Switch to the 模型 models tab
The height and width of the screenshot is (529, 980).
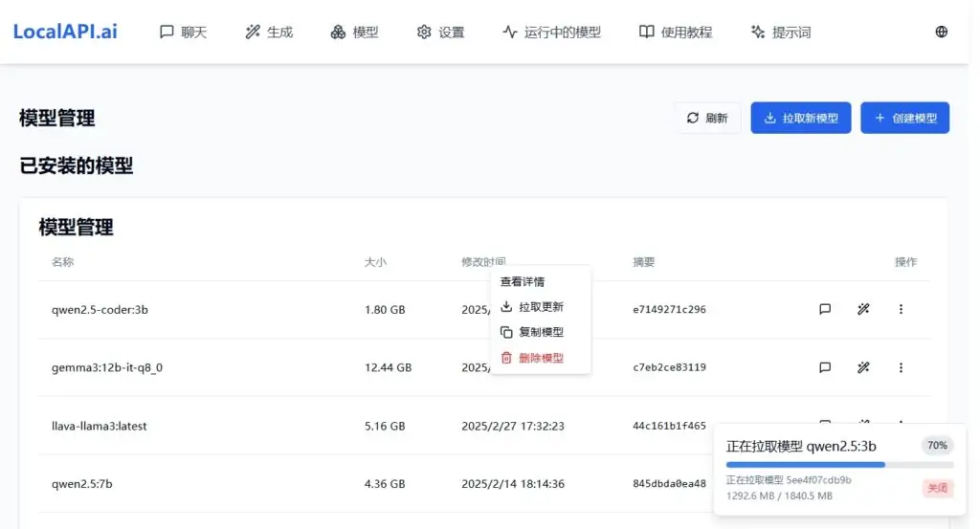click(354, 32)
